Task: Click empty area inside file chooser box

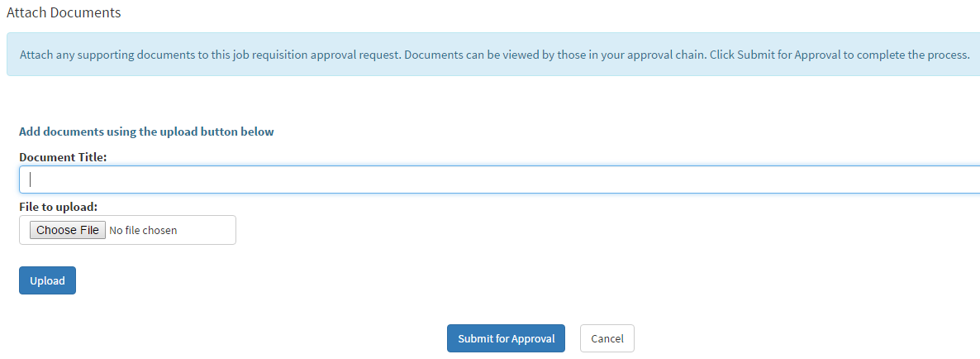Action: click(207, 230)
